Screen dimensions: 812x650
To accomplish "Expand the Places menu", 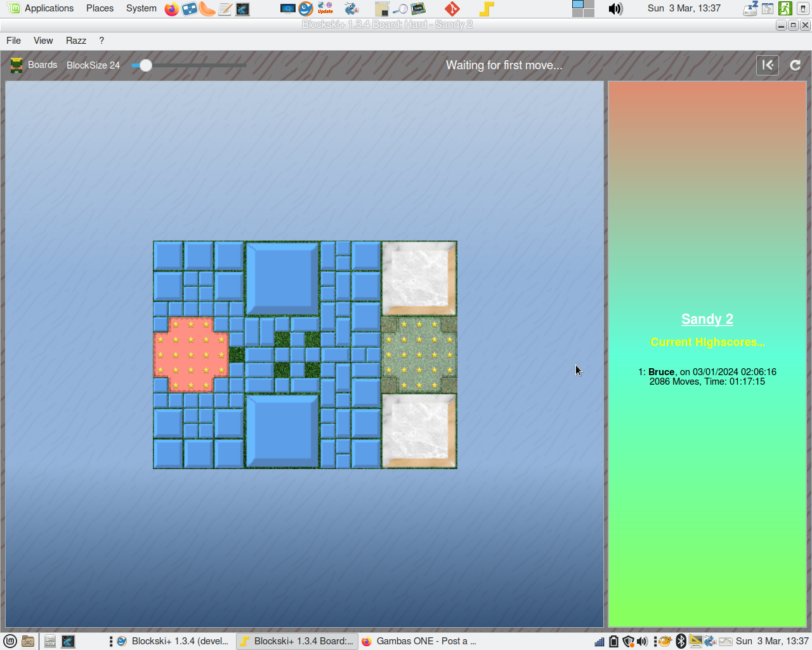I will click(x=100, y=8).
